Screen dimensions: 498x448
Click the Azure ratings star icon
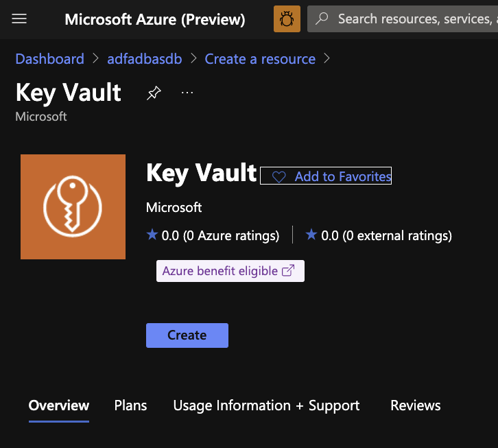coord(152,235)
